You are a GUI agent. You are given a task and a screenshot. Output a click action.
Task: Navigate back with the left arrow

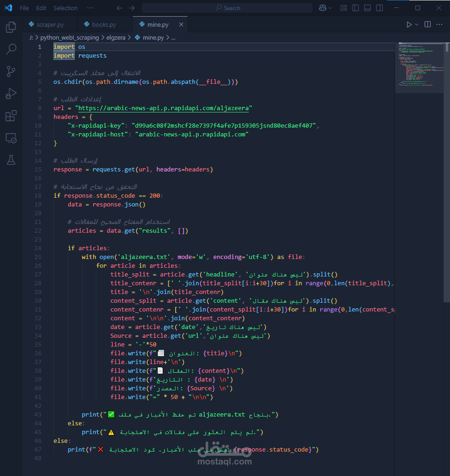coord(119,8)
